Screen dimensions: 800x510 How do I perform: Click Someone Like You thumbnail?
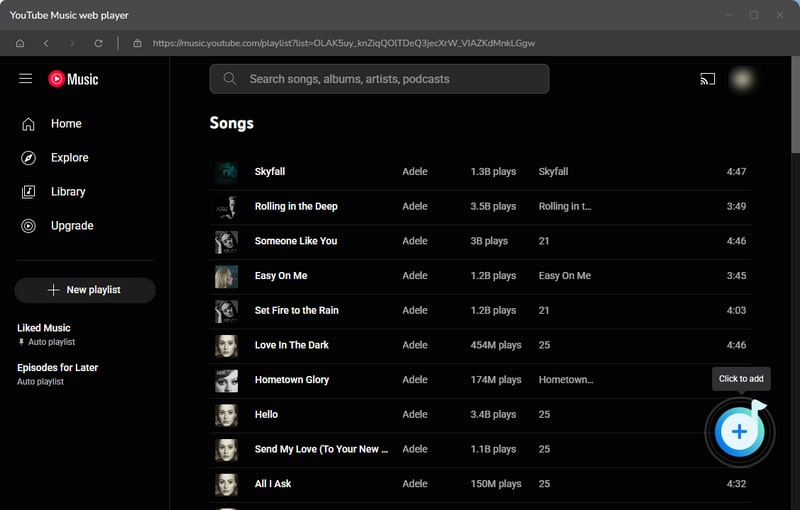pyautogui.click(x=226, y=241)
